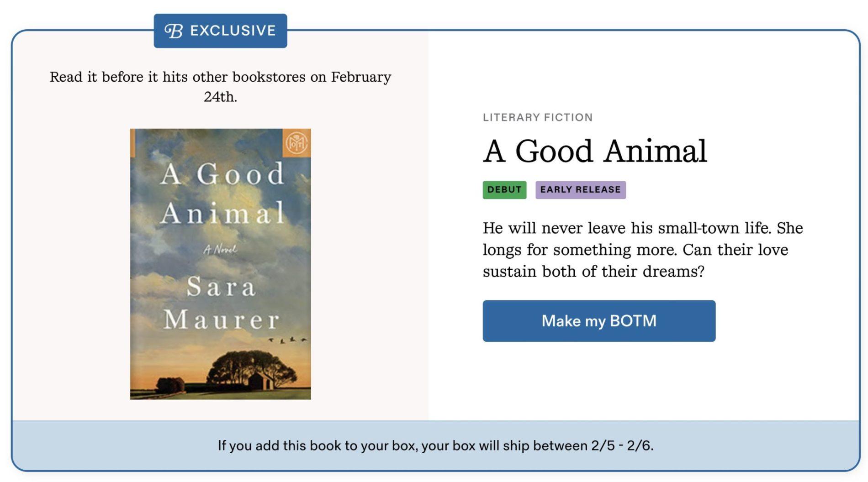
Task: Click the word "Good" on book cover
Action: click(x=240, y=174)
